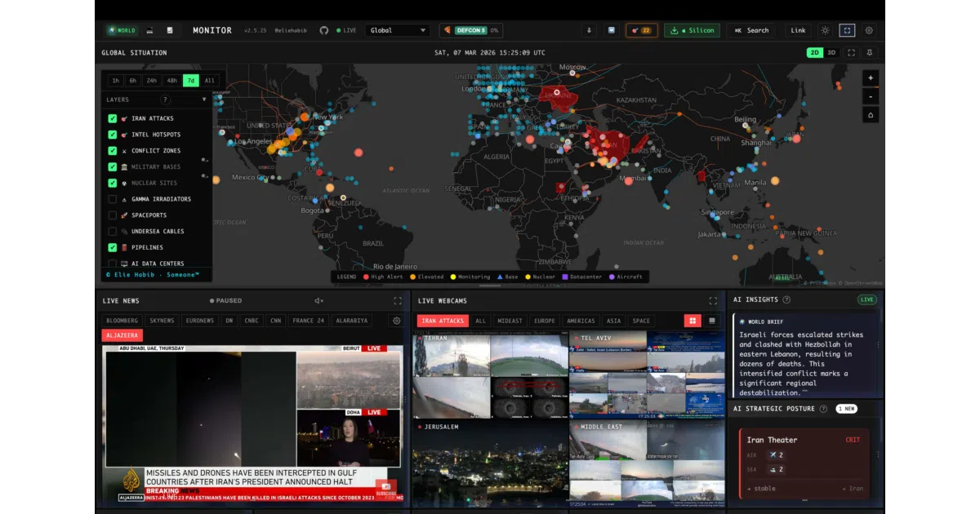The image size is (980, 514).
Task: Enable the Gamma Irradiators layer
Action: tap(112, 199)
